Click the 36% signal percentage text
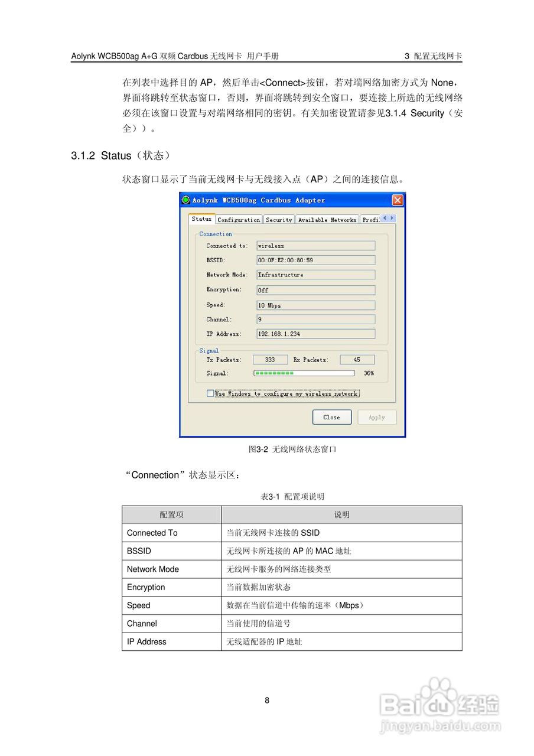Viewport: 534px width, 756px height. 369,373
